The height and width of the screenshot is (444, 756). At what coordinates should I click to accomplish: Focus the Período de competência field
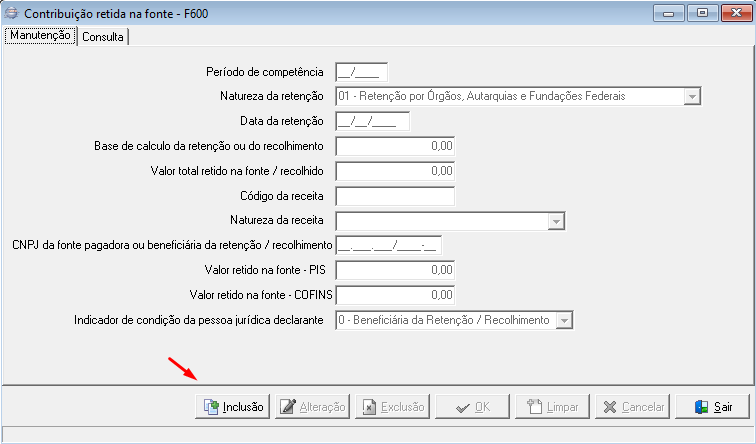tap(362, 72)
